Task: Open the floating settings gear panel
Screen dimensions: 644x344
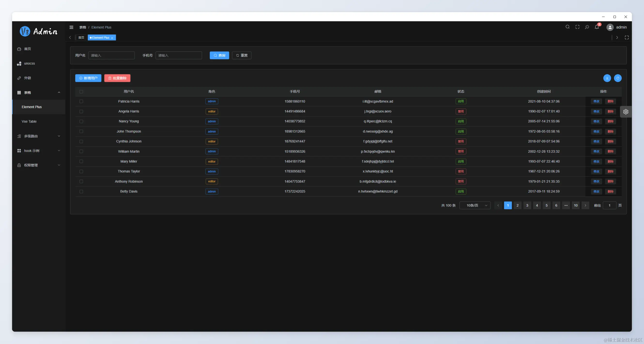Action: coord(626,112)
